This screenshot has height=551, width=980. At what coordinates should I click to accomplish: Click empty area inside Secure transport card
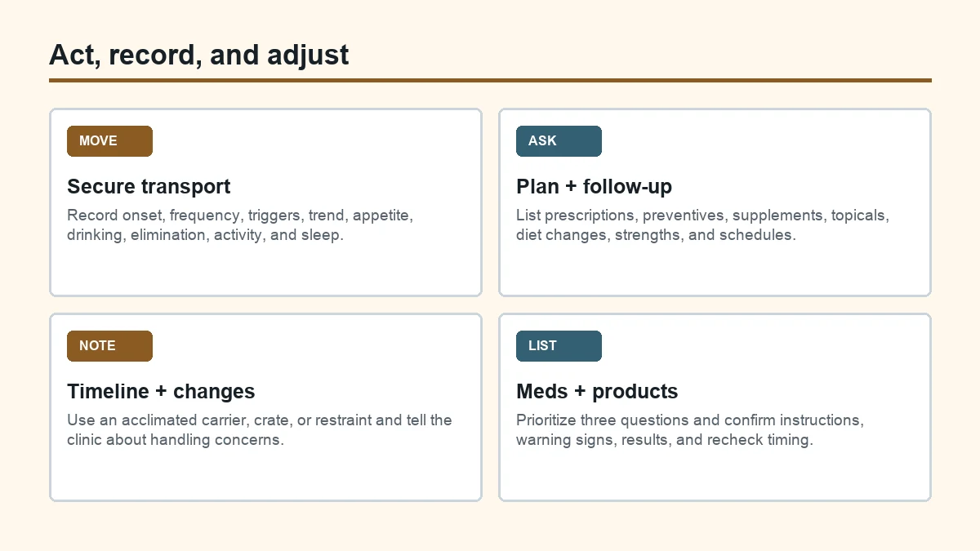click(265, 271)
